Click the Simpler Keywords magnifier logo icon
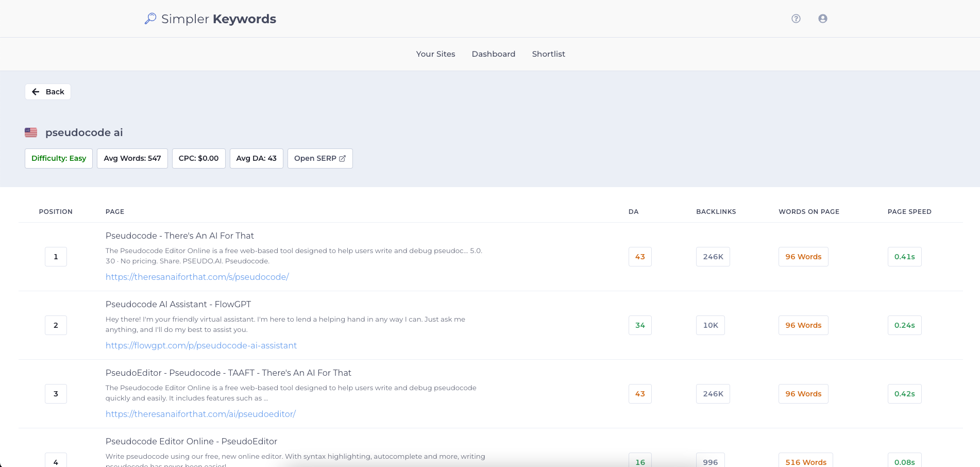This screenshot has width=980, height=467. coord(150,19)
